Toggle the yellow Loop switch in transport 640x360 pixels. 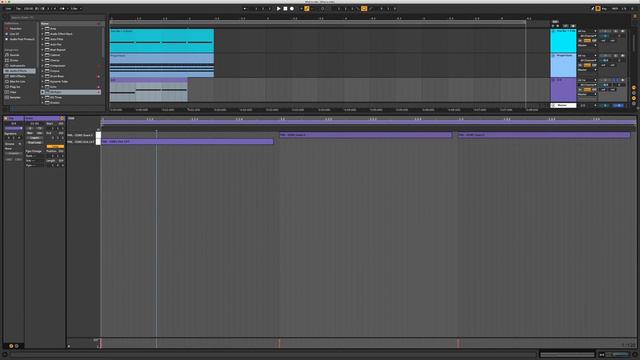click(364, 9)
